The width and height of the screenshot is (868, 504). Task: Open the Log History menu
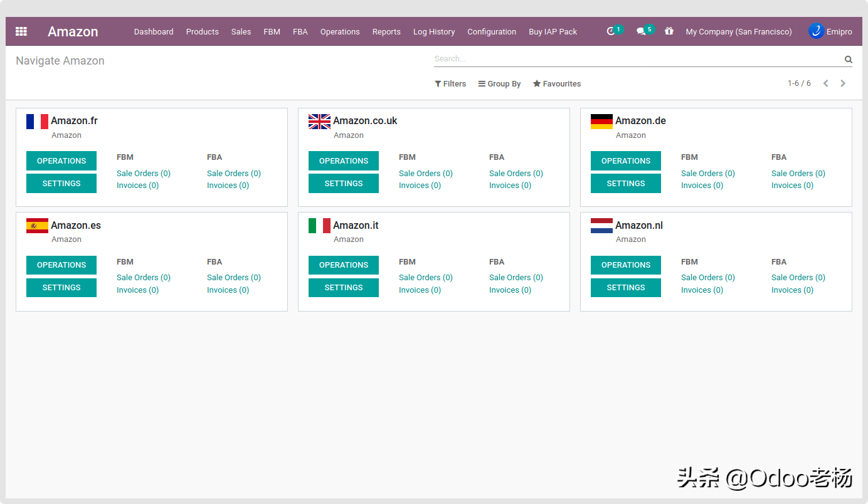tap(433, 32)
